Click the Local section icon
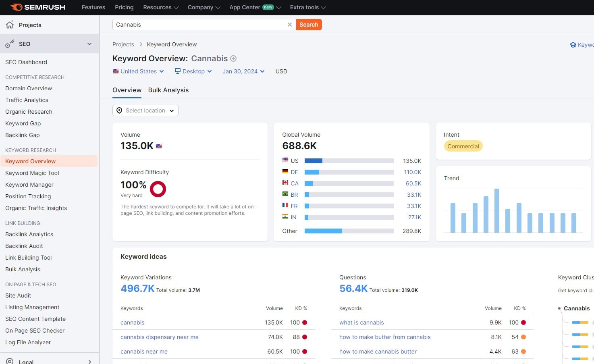This screenshot has width=594, height=364. coord(10,361)
